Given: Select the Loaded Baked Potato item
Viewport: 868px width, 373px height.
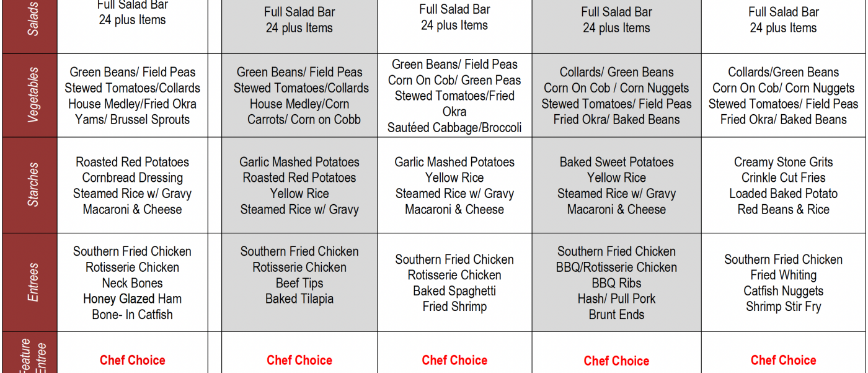Looking at the screenshot, I should 783,194.
